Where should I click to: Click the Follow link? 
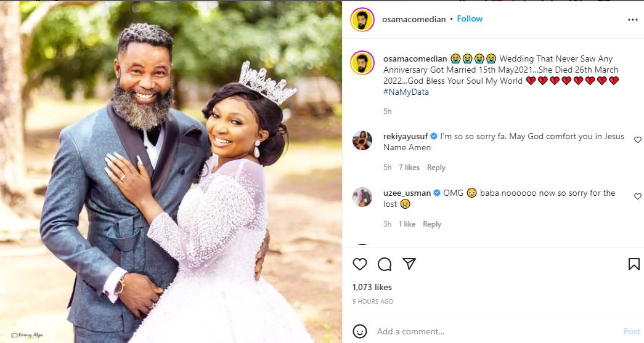470,19
